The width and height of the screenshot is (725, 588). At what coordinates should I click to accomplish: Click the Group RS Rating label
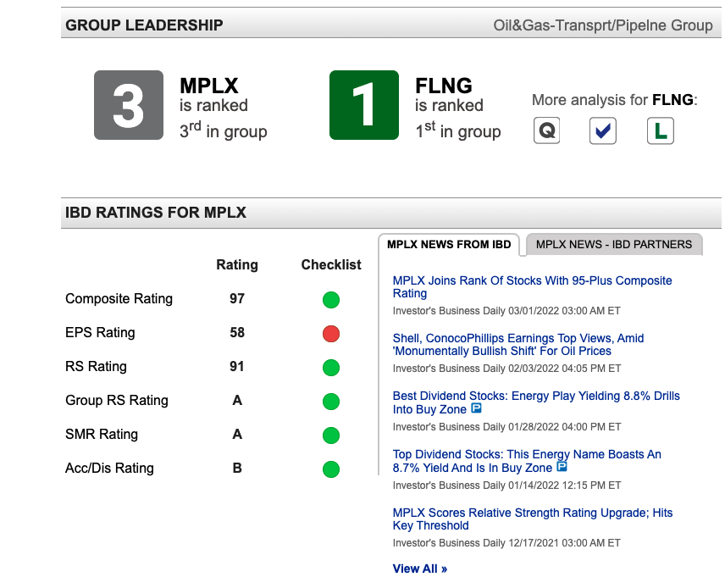[x=117, y=400]
